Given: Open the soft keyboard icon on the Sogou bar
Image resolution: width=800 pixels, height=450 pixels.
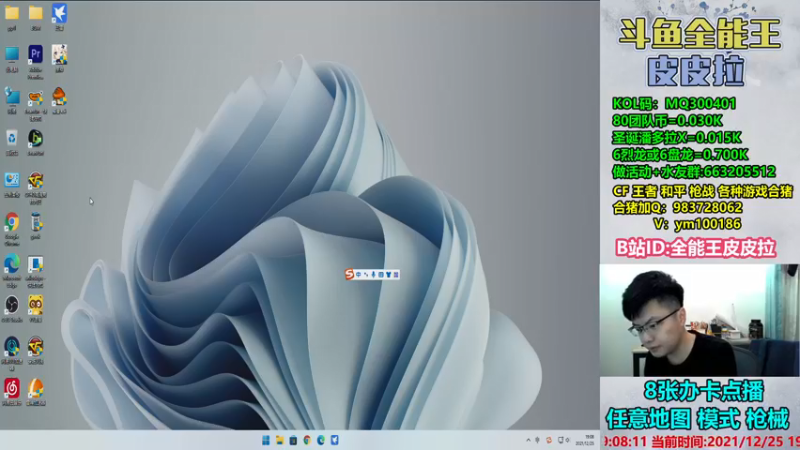Looking at the screenshot, I should 381,274.
